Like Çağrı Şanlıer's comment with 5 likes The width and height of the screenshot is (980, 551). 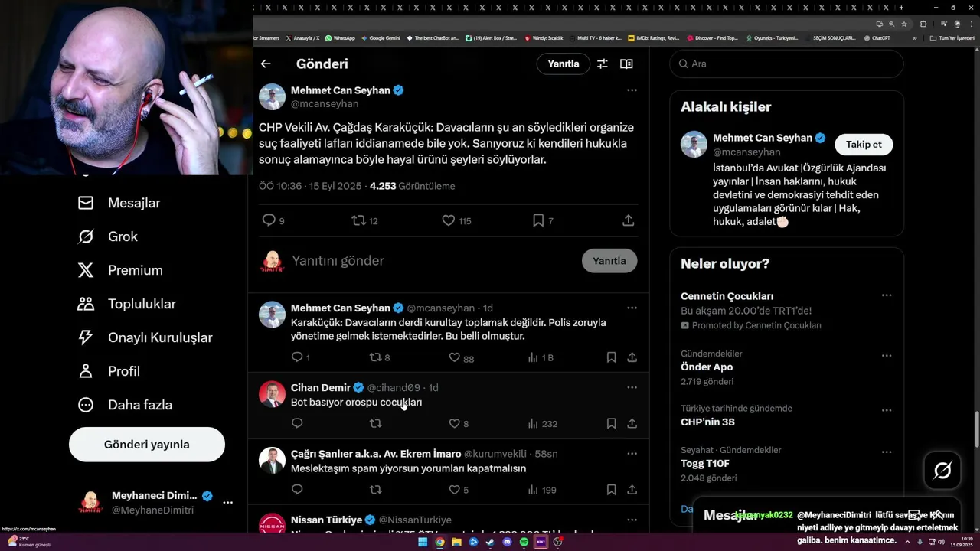click(454, 490)
